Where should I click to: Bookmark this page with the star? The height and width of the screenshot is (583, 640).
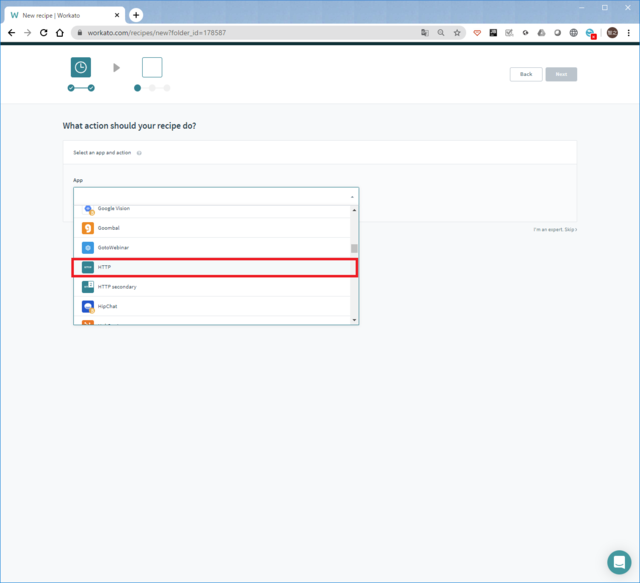click(x=457, y=33)
